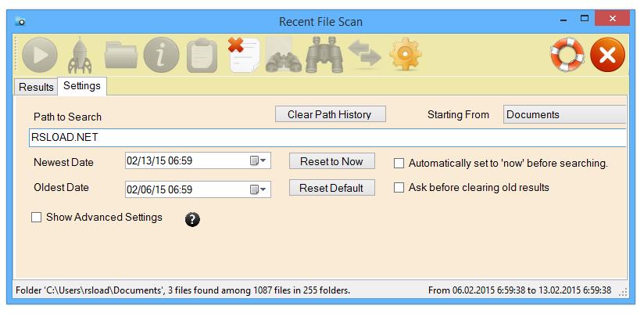Enable automatically set to 'now' before searching
644x317 pixels.
click(399, 164)
